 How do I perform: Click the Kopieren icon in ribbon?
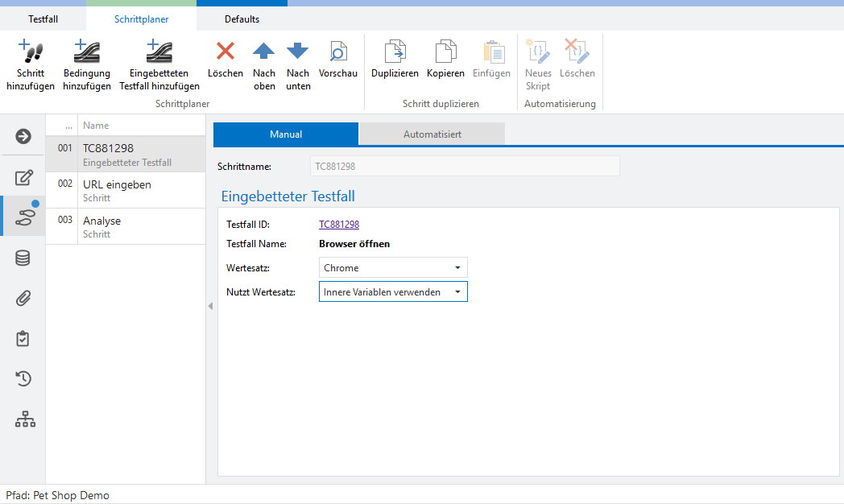[x=445, y=53]
